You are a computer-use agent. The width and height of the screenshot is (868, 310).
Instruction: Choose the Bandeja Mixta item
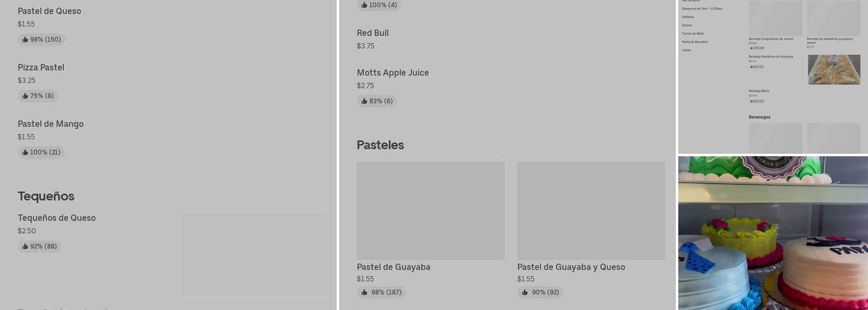point(759,91)
